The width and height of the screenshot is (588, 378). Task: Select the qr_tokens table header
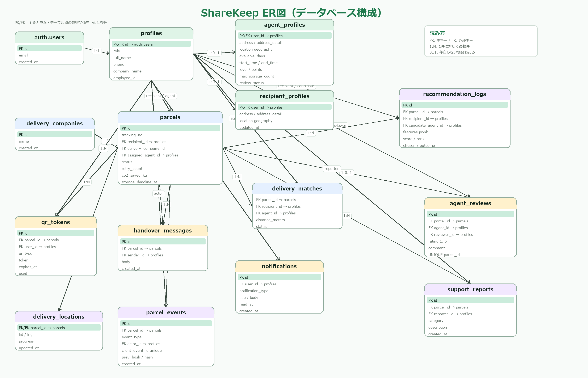55,222
